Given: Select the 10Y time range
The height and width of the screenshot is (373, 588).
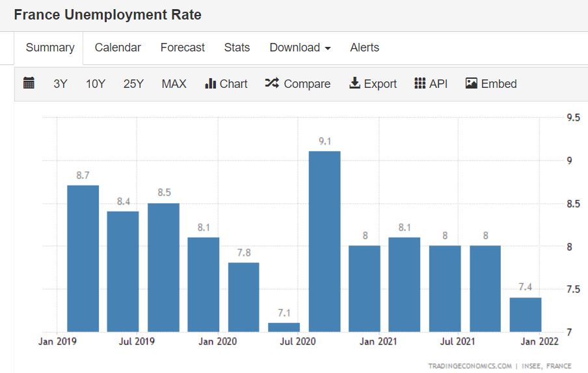Looking at the screenshot, I should pyautogui.click(x=95, y=84).
